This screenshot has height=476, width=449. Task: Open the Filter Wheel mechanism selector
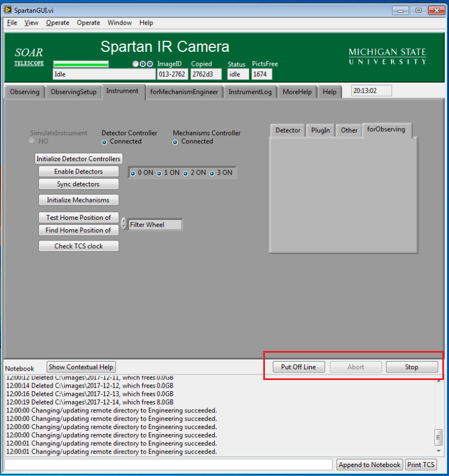point(155,225)
